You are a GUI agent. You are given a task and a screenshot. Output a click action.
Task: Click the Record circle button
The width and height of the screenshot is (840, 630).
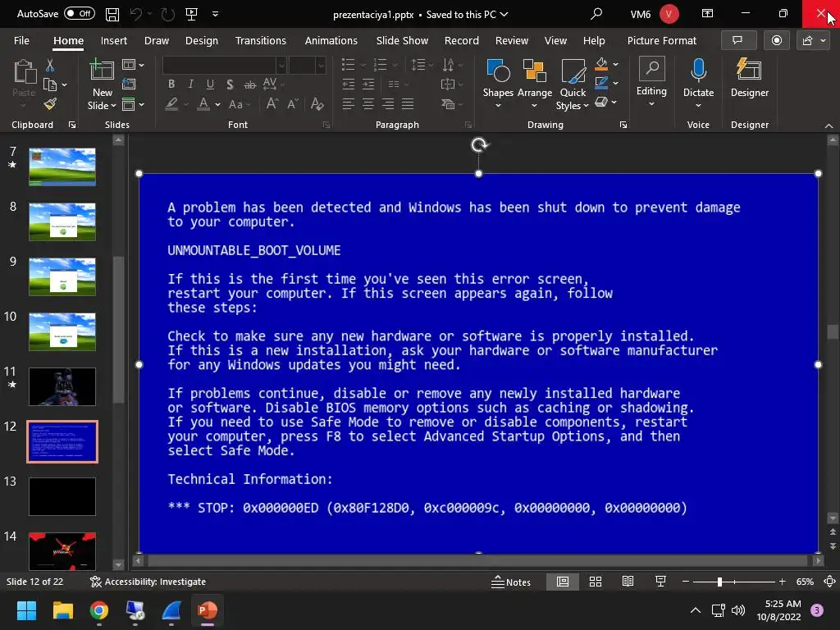click(776, 41)
